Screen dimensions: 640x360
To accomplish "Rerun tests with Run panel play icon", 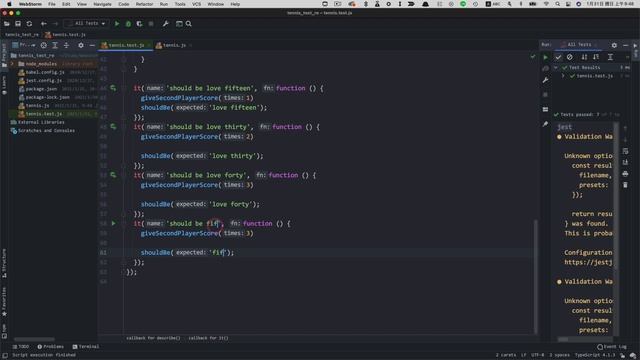I will coord(545,58).
